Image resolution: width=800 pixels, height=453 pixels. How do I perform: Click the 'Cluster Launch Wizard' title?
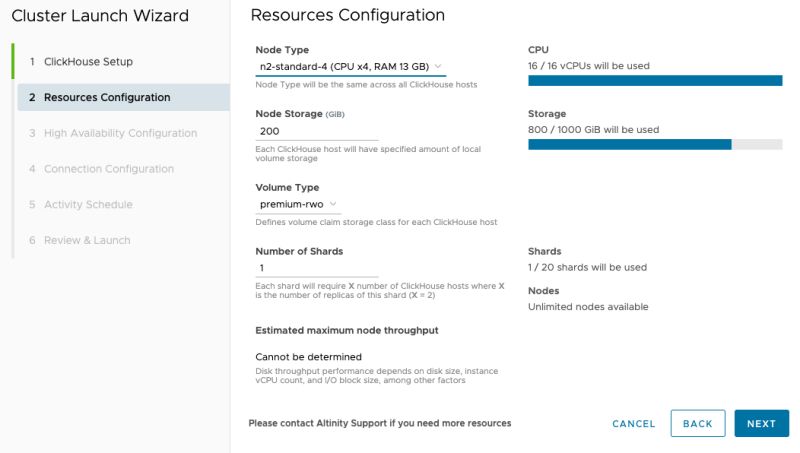tap(100, 16)
